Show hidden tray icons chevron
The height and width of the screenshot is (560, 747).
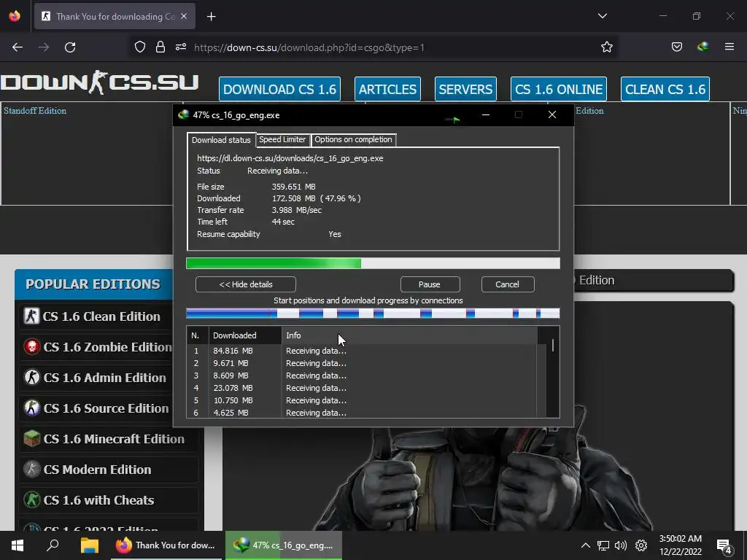pyautogui.click(x=586, y=545)
